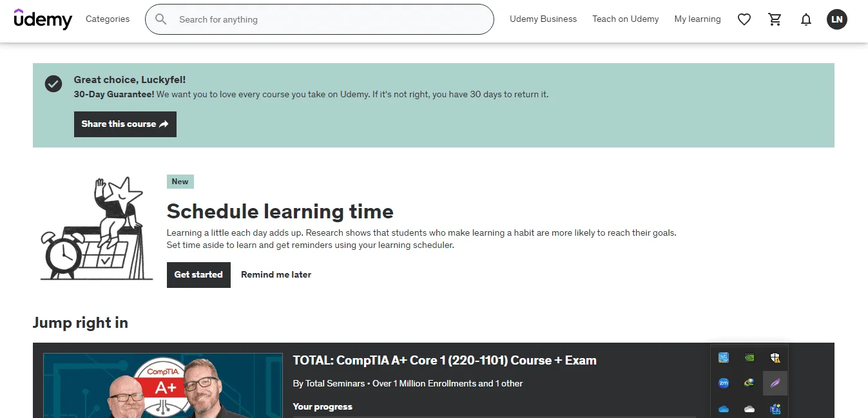Image resolution: width=868 pixels, height=418 pixels.
Task: Click the 'Your progress' label
Action: tap(323, 407)
